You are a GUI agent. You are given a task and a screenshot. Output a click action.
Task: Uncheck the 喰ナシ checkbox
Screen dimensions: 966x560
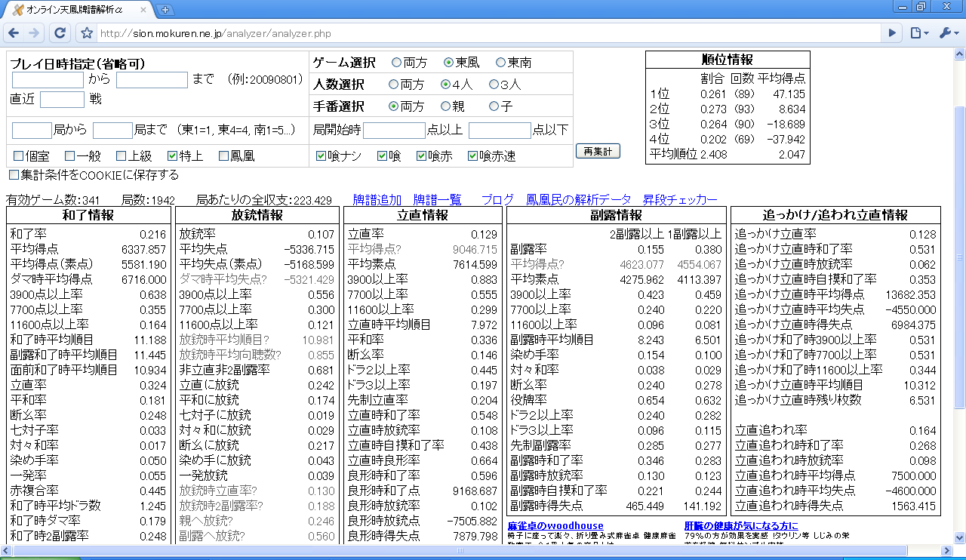coord(321,156)
